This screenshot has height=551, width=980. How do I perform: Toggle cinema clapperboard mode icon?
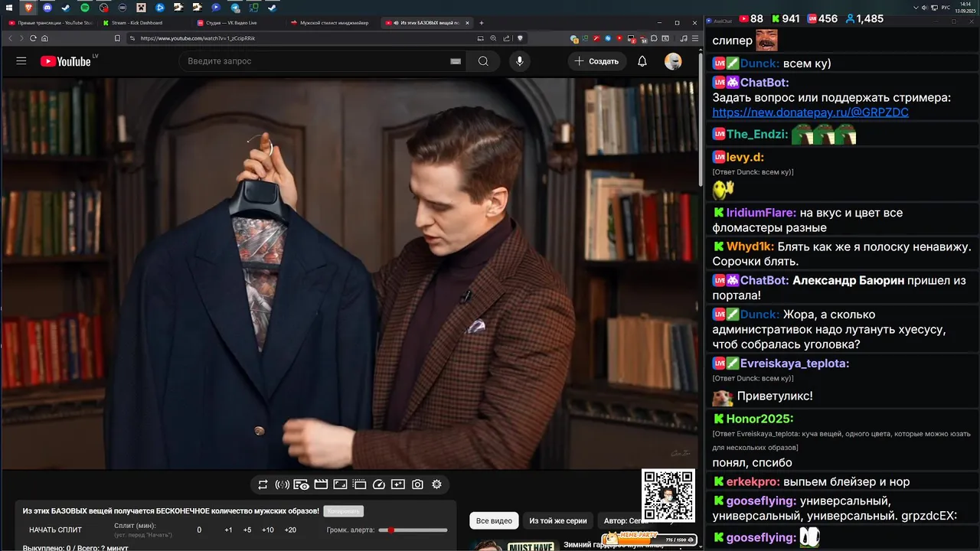click(321, 484)
